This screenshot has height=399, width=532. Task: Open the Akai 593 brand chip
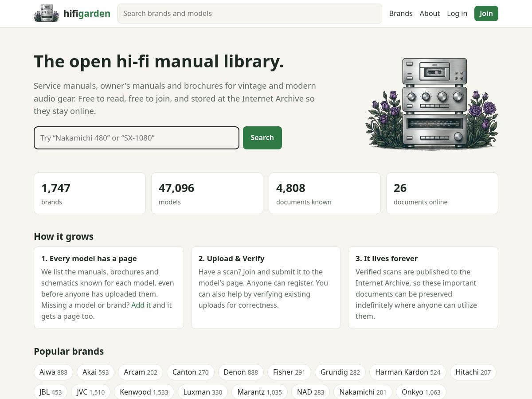[x=95, y=372]
